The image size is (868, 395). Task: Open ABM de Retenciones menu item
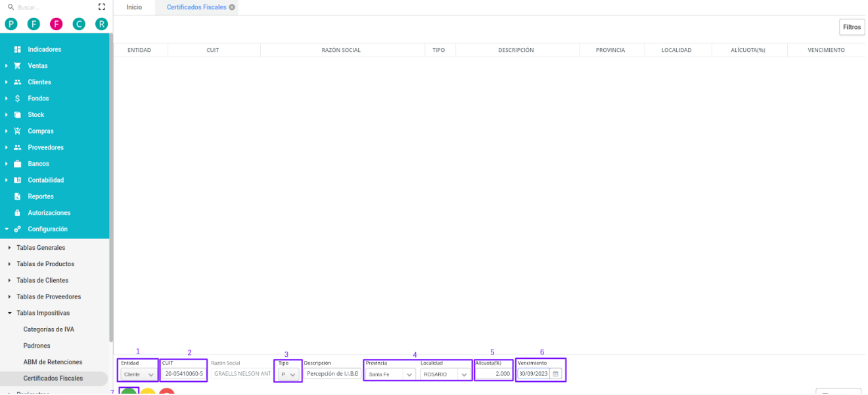click(x=53, y=362)
